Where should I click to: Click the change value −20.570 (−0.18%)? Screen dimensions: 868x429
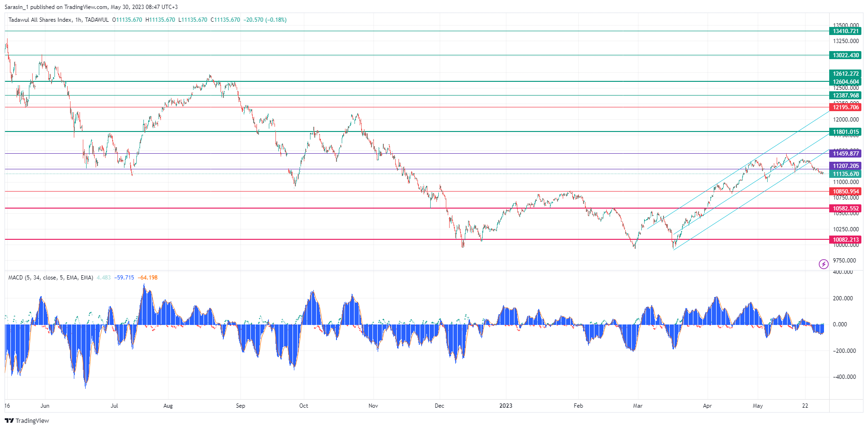coord(265,20)
